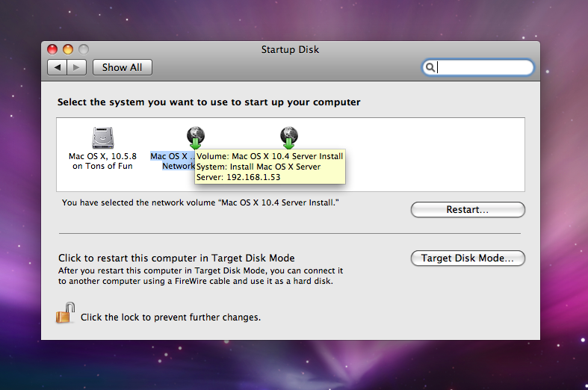
Task: Select the Mac OS X 10.5.8 hard disk icon
Action: pyautogui.click(x=102, y=137)
